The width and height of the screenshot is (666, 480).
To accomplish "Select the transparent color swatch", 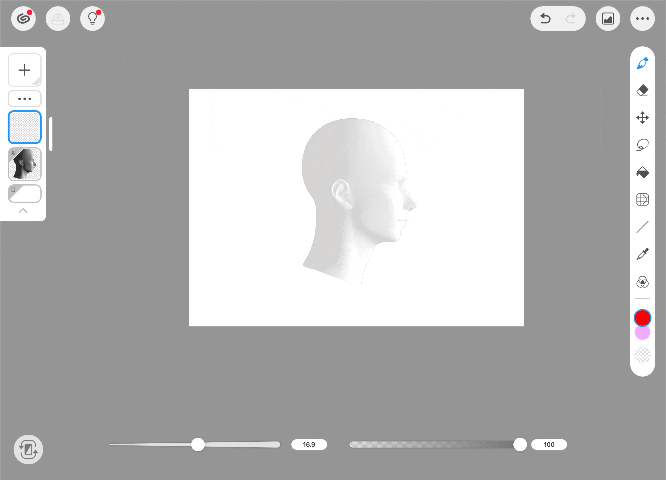I will coord(642,355).
